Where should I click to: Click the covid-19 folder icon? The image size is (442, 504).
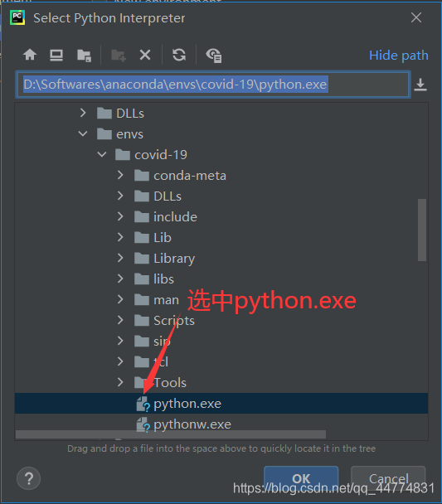[x=123, y=155]
